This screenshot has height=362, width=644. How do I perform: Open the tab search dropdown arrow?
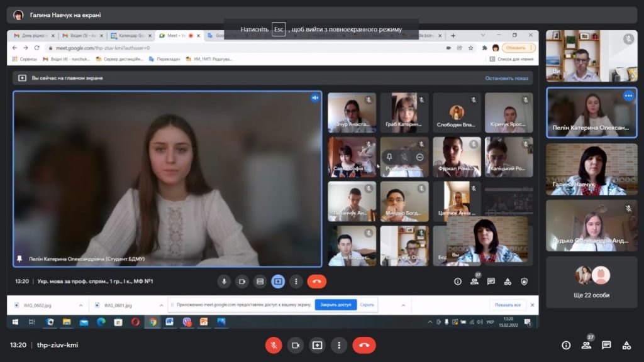pyautogui.click(x=483, y=35)
